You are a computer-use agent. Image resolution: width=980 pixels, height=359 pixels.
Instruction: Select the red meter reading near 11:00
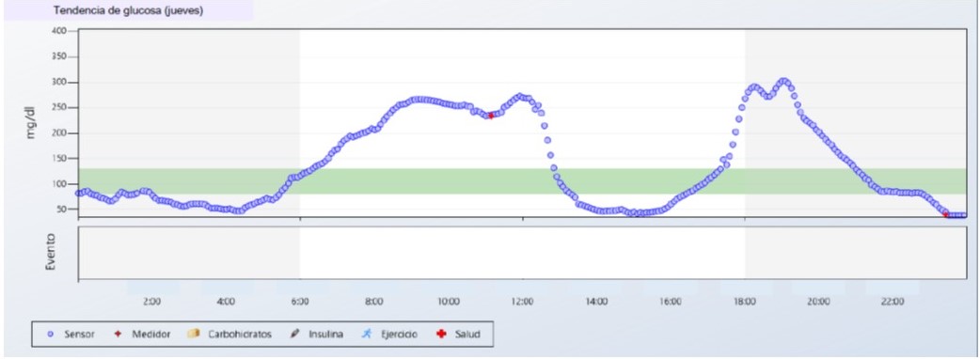(491, 116)
